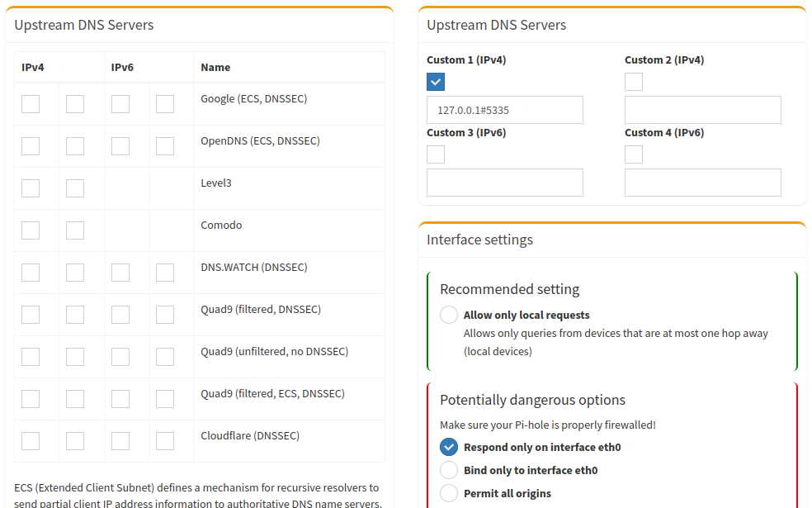Tick first IPv4 box for Quad9 (filtered, DNSSEC)
The height and width of the screenshot is (508, 812).
[x=31, y=314]
